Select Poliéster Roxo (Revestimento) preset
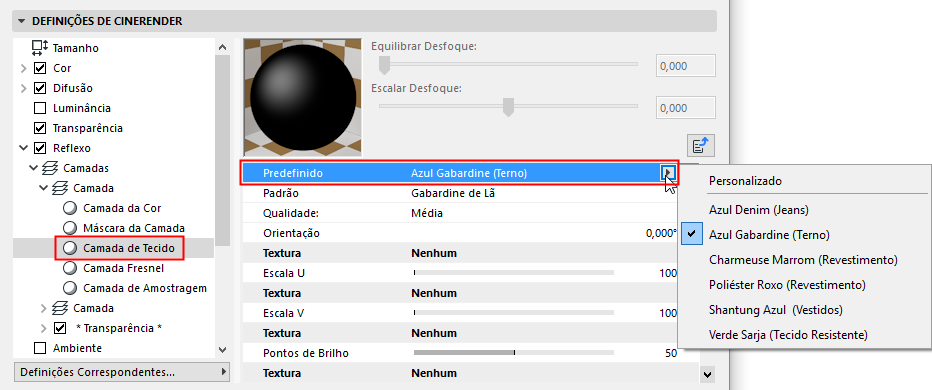Screen dimensions: 932x390 787,285
